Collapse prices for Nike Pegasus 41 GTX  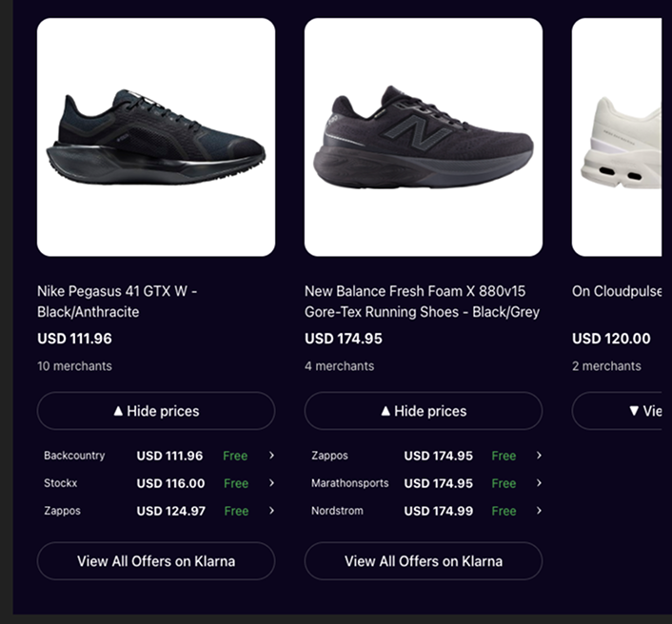coord(156,411)
